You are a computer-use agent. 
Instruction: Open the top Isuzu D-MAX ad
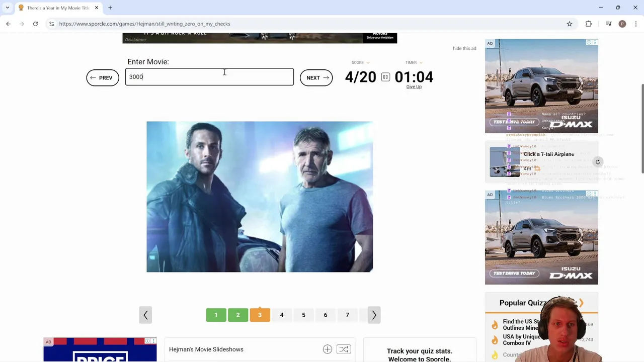[x=541, y=86]
